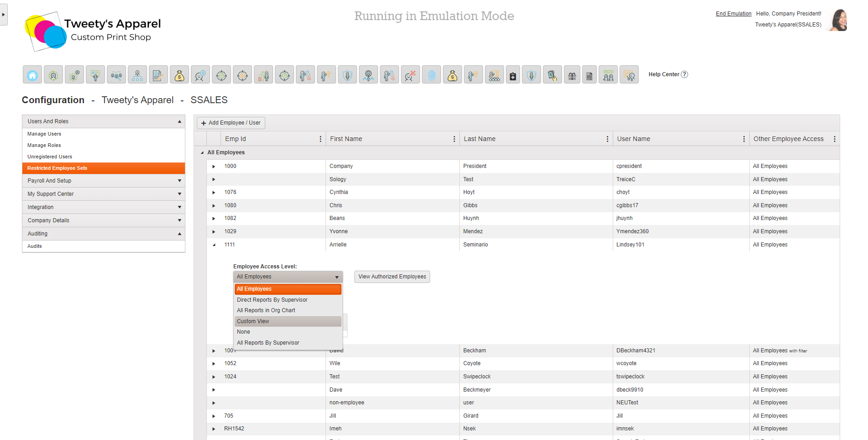Open Audits under Auditing
Image resolution: width=868 pixels, height=440 pixels.
(x=35, y=246)
